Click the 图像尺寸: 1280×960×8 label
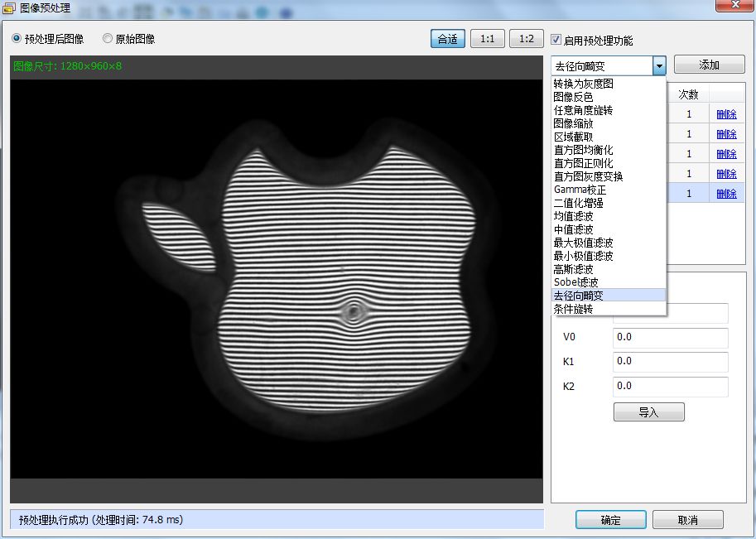 68,66
